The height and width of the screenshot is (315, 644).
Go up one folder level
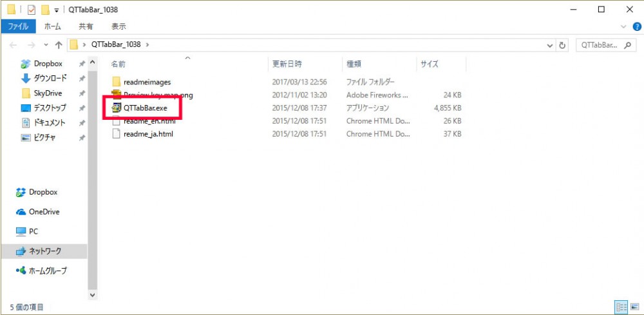[59, 45]
